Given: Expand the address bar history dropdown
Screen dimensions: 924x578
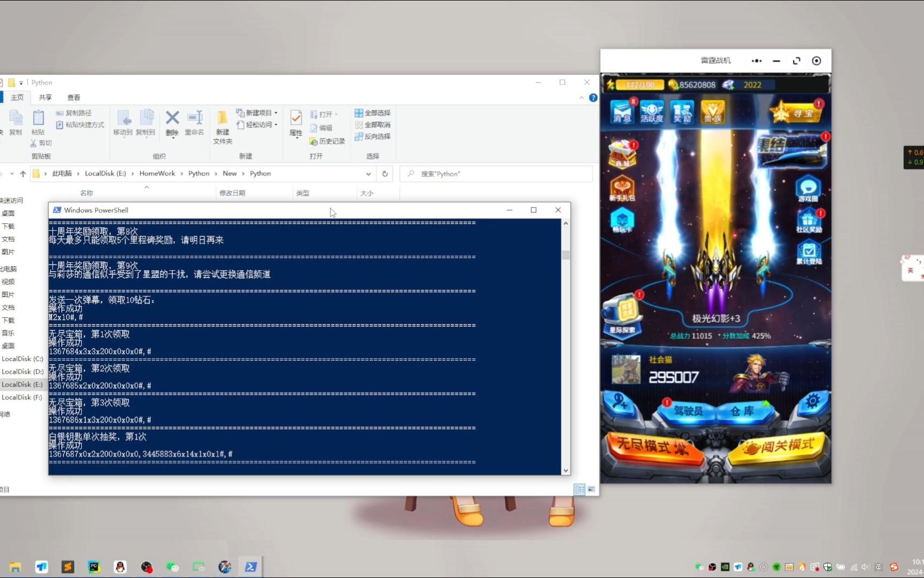Looking at the screenshot, I should [x=368, y=174].
